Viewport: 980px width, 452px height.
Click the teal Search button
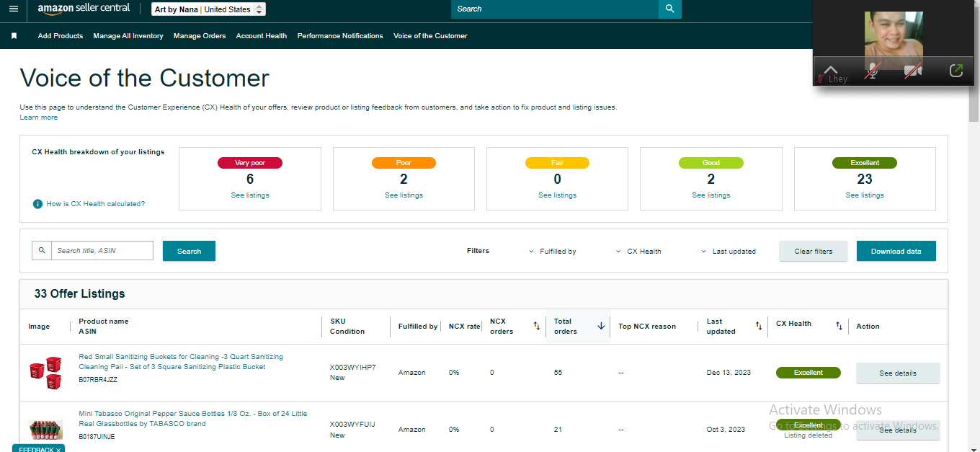pos(189,251)
